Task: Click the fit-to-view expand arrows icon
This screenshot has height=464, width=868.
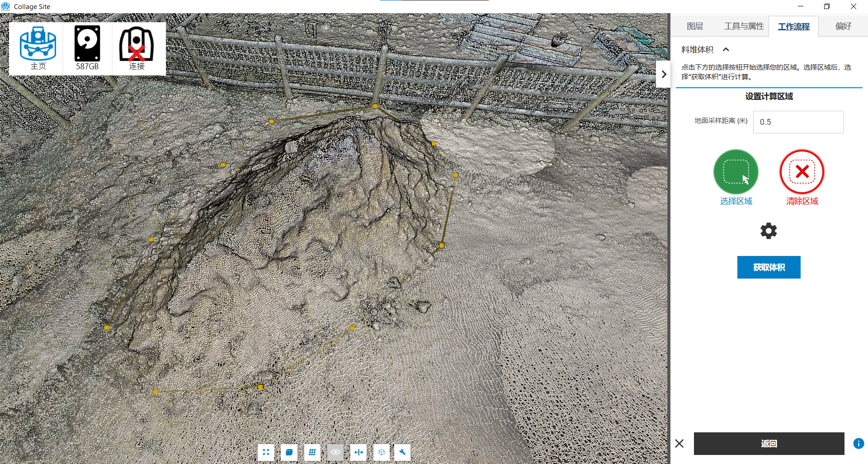Action: point(266,452)
